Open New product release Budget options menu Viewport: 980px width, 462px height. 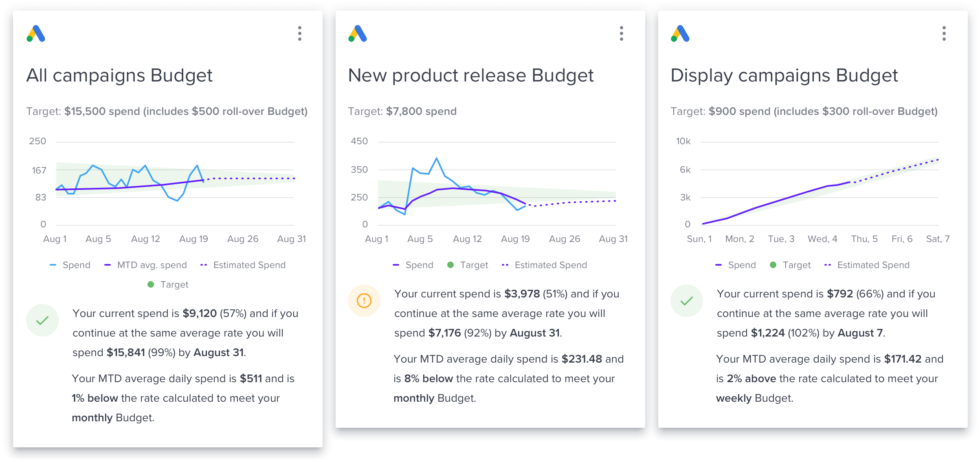click(x=622, y=33)
